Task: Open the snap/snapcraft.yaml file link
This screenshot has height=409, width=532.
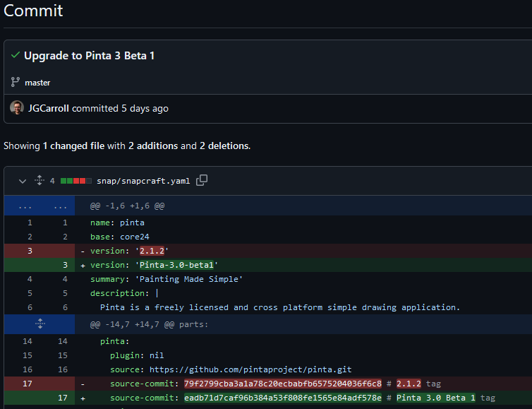Action: tap(143, 181)
